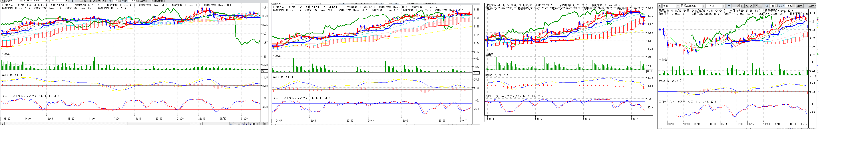Click the four-way arrows icon below 5-minute chart

coord(243,124)
